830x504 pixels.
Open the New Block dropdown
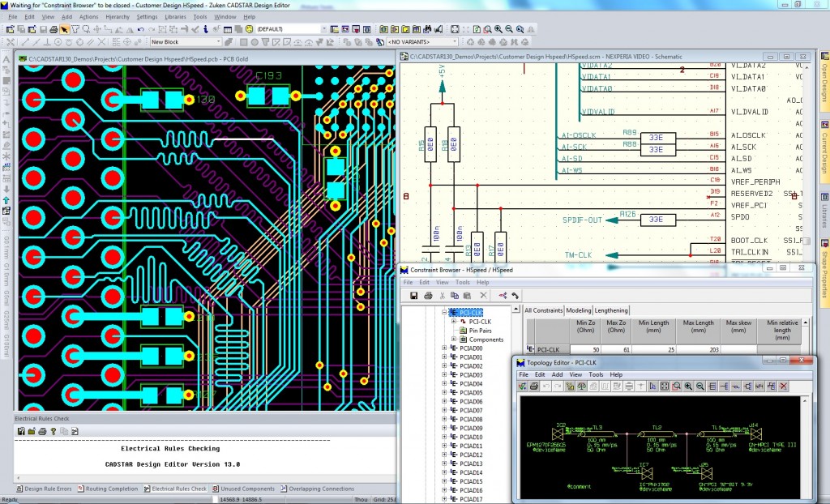(217, 41)
